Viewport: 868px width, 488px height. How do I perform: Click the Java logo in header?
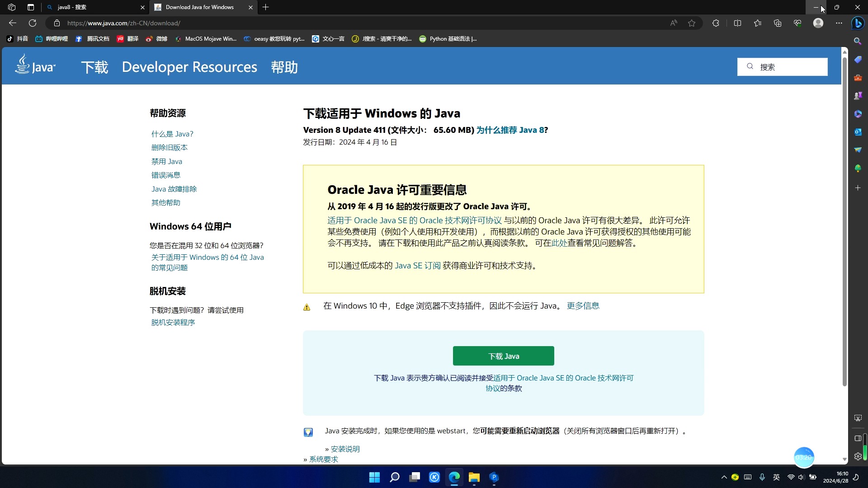click(35, 65)
